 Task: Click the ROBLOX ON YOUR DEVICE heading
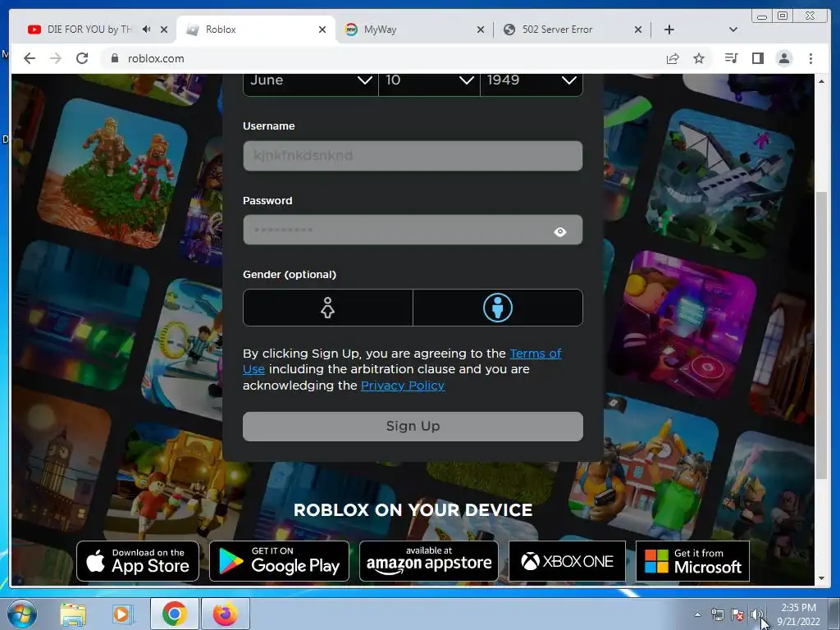tap(413, 510)
